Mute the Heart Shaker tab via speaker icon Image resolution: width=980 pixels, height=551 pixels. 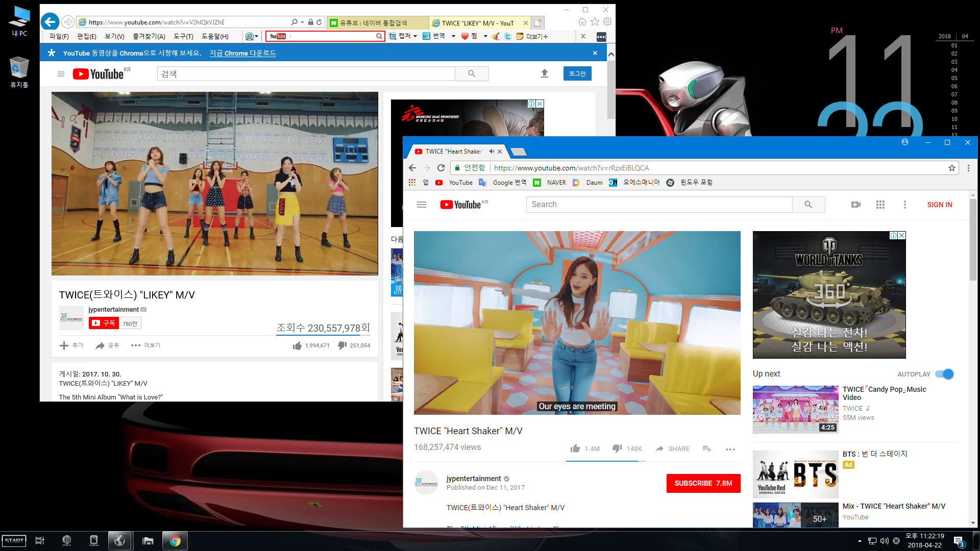point(492,152)
